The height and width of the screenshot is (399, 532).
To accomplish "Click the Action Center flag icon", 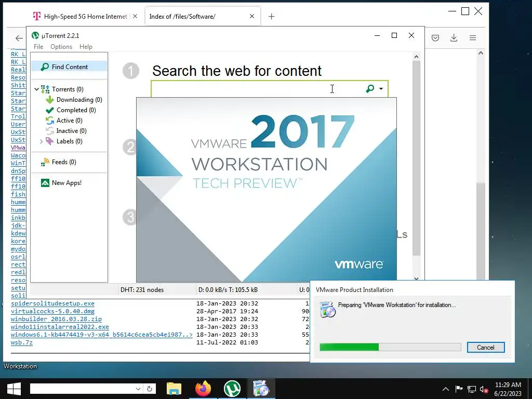I will click(459, 389).
